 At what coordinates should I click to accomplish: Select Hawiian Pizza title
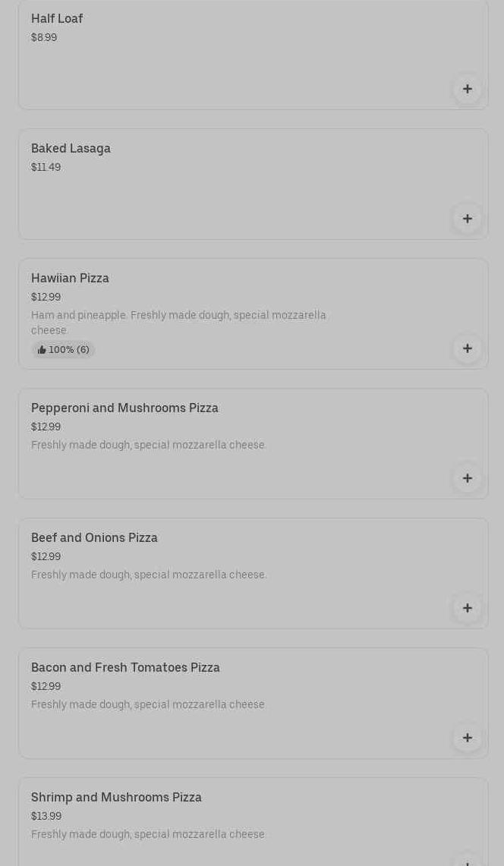point(70,279)
